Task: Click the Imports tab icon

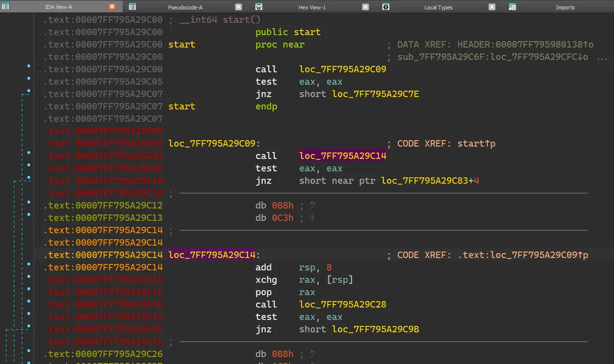Action: pos(512,7)
